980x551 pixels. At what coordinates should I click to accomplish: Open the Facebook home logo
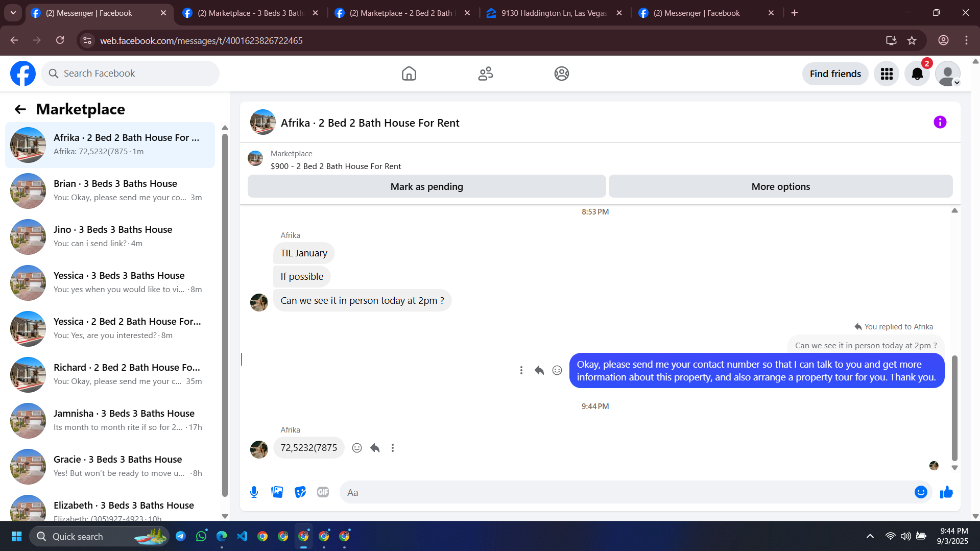23,74
